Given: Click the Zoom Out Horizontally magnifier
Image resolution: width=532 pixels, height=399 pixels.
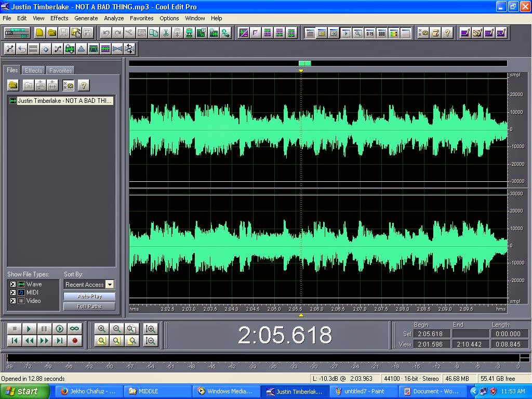Looking at the screenshot, I should (x=116, y=329).
